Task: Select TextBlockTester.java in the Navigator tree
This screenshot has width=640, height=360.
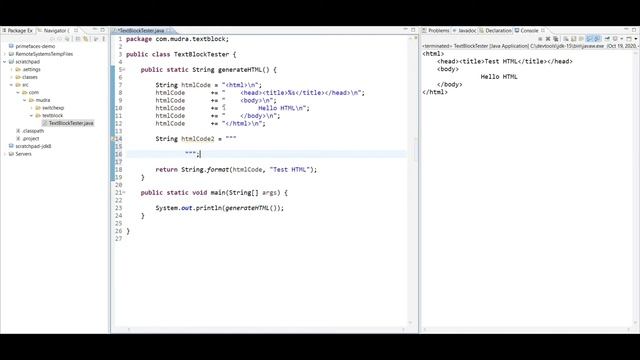Action: tap(68, 123)
